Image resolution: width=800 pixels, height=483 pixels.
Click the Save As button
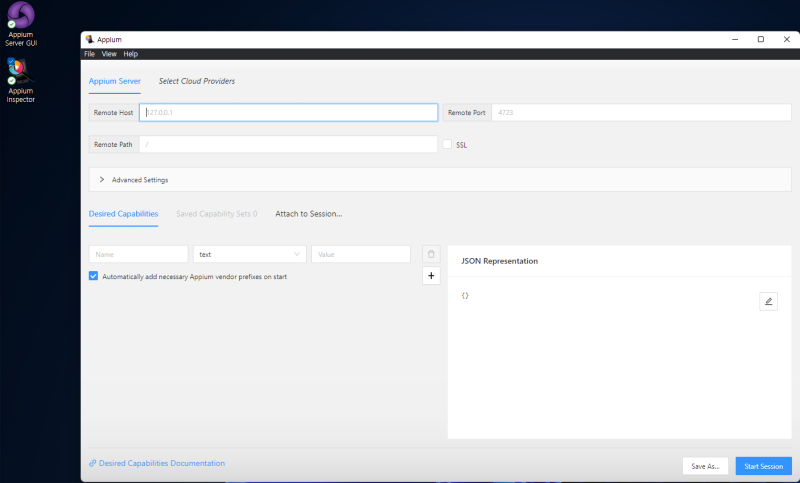pos(705,466)
